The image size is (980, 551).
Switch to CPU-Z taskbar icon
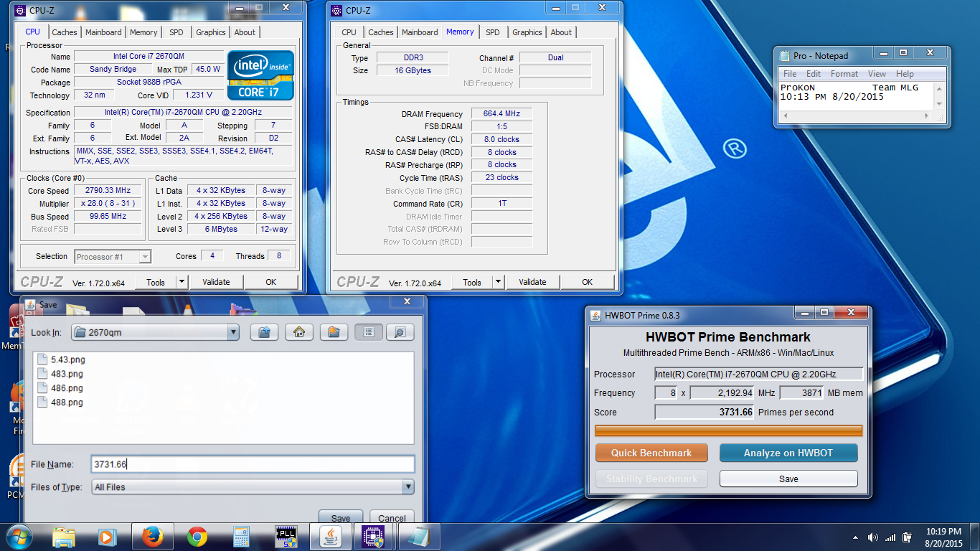click(x=372, y=537)
